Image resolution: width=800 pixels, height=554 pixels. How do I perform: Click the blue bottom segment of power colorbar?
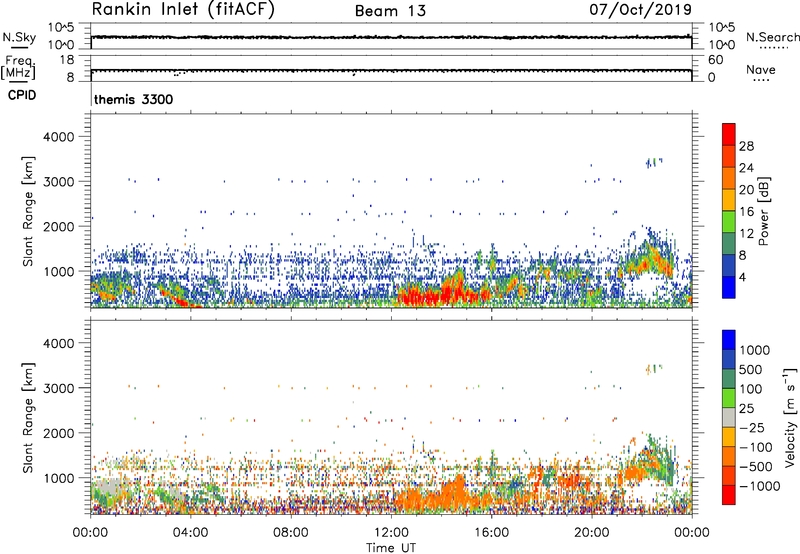729,287
